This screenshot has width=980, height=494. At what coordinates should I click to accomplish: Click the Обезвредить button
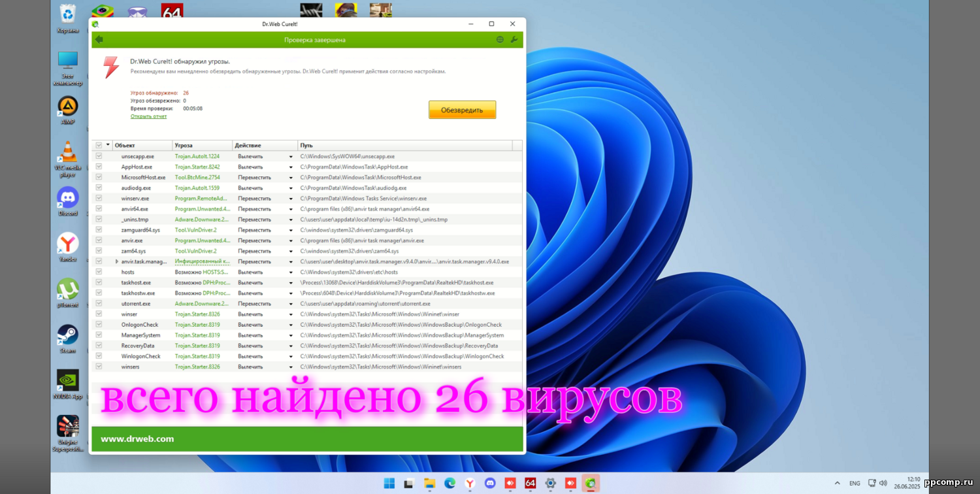(463, 110)
